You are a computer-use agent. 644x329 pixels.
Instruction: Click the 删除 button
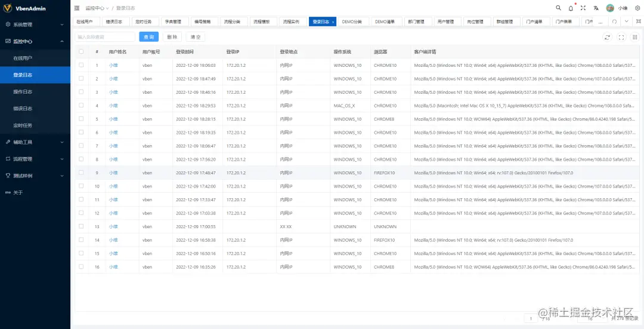[172, 37]
